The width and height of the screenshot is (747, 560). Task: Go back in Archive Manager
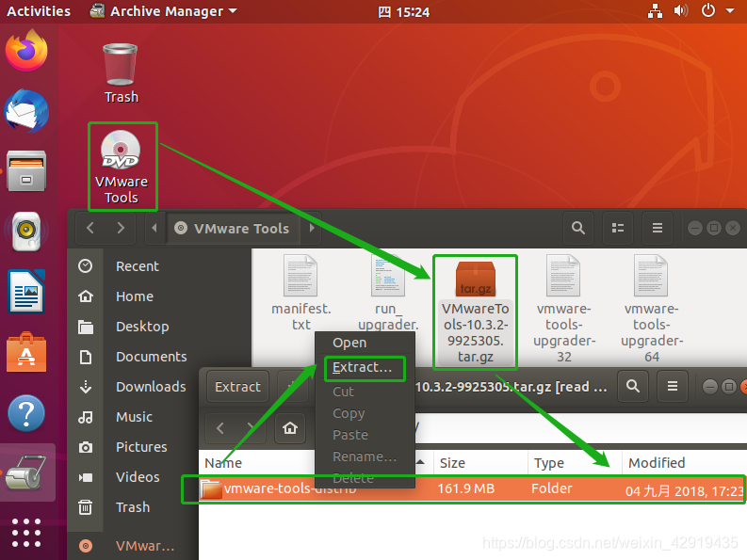coord(220,428)
